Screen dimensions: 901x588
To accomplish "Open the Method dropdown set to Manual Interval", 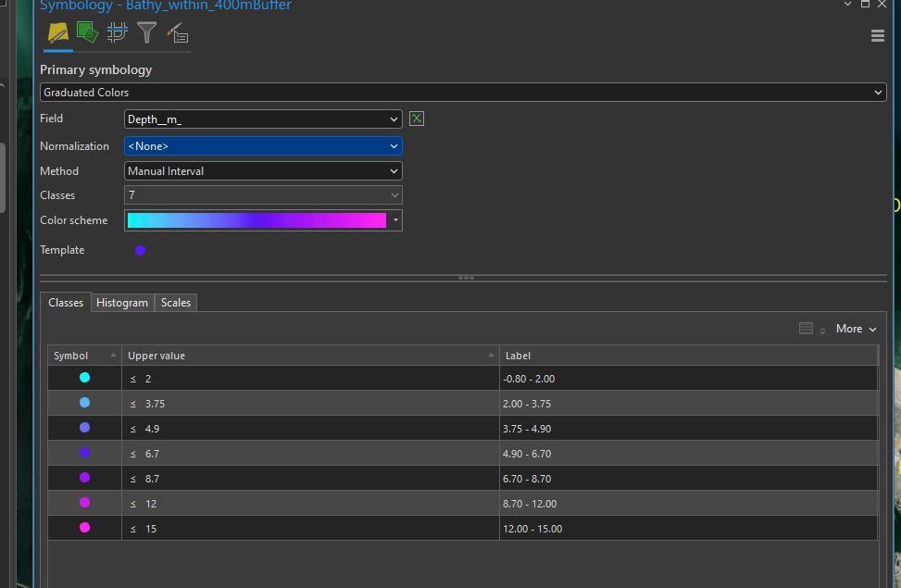I will (263, 171).
